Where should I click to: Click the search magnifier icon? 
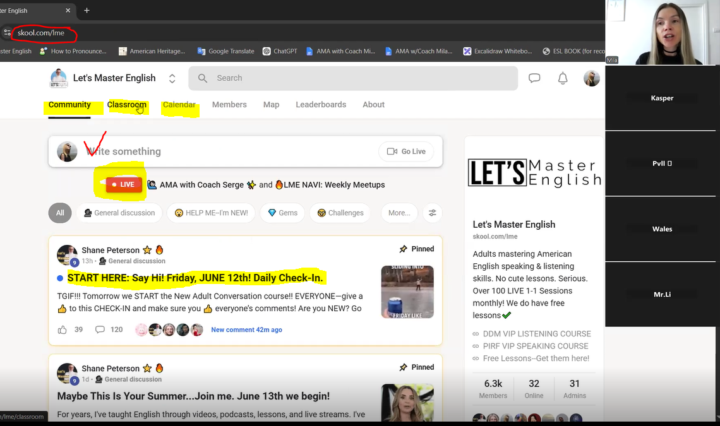(x=202, y=78)
